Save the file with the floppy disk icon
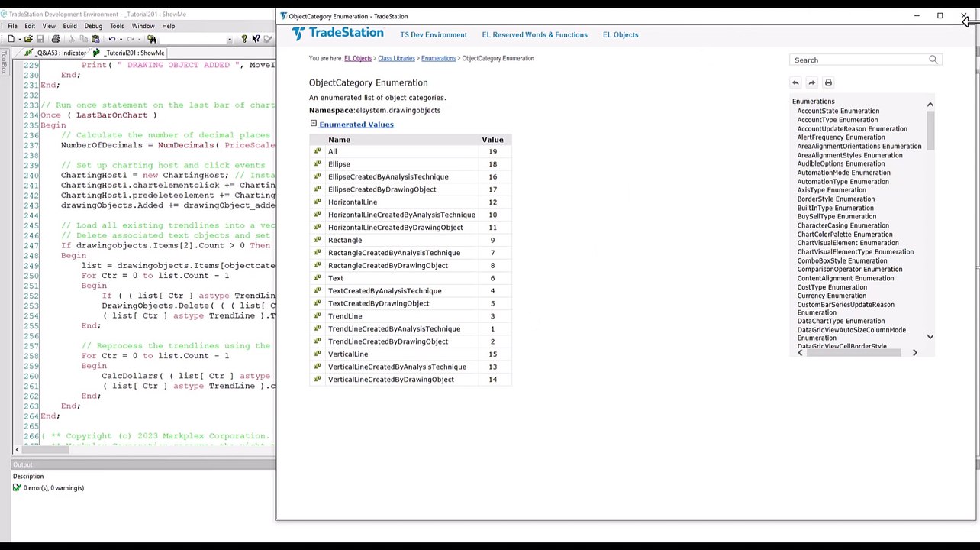Screen dimensions: 980x550 coord(40,39)
